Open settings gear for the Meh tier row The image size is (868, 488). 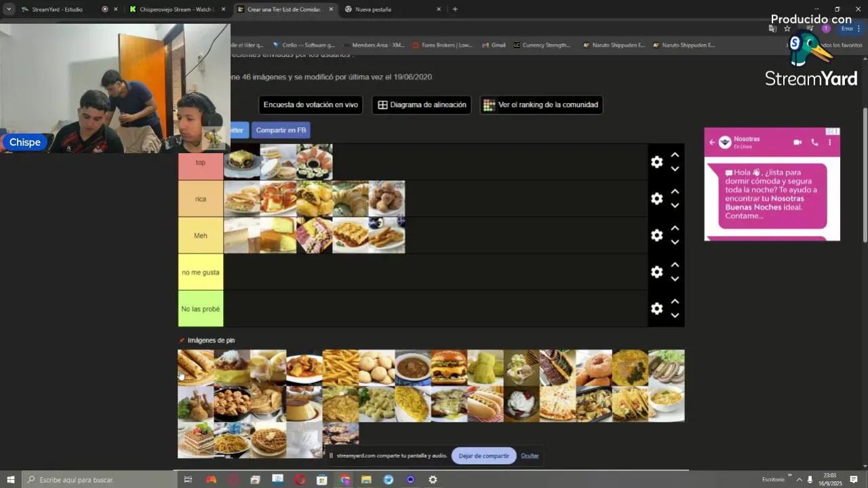click(656, 235)
